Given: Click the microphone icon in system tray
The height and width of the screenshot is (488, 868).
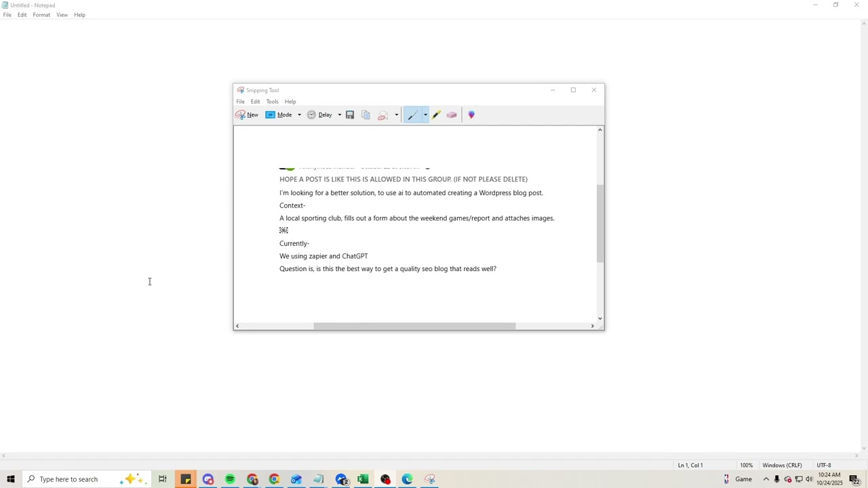Looking at the screenshot, I should pyautogui.click(x=777, y=479).
